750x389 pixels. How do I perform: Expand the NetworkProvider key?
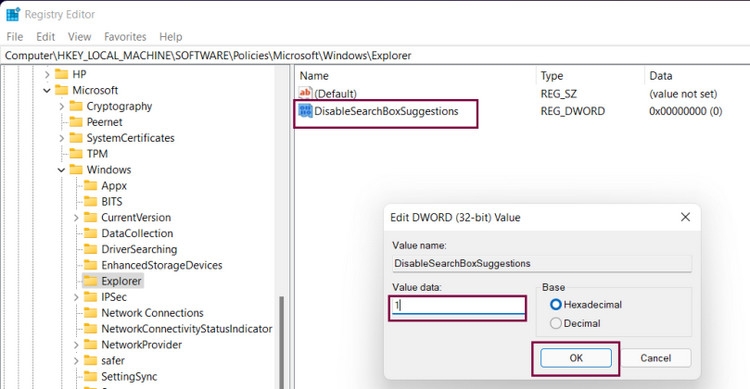coord(76,345)
